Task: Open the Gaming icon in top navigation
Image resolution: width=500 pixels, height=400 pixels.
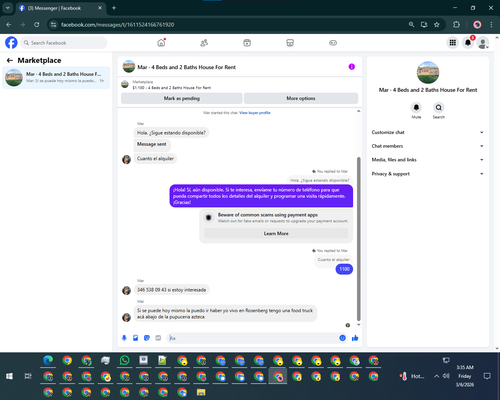Action: click(x=333, y=43)
